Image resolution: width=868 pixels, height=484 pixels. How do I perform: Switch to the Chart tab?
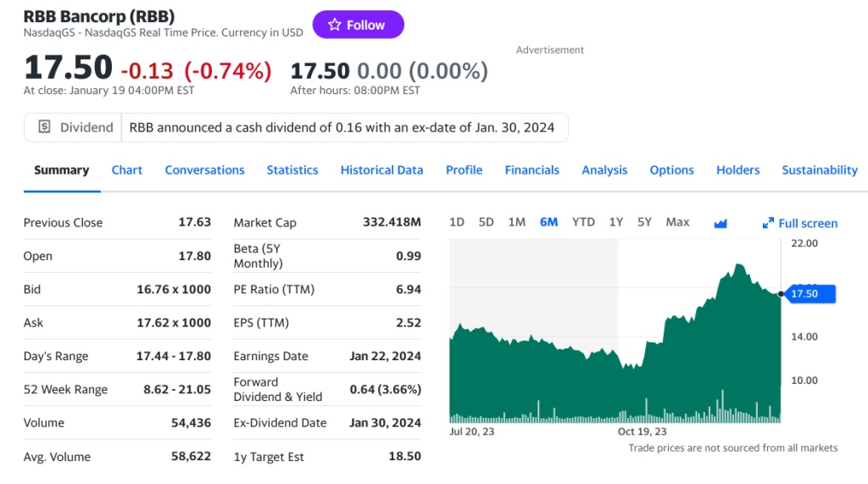pyautogui.click(x=127, y=170)
